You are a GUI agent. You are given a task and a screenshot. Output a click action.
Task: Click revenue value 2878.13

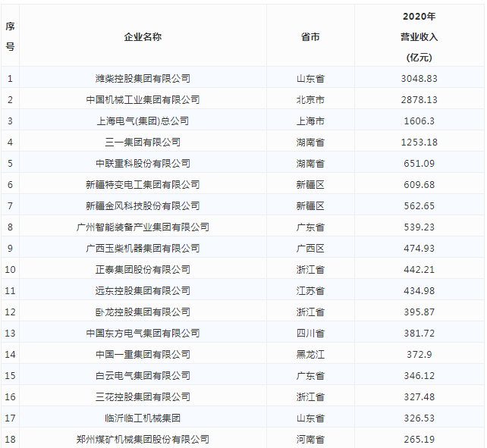[x=419, y=99]
